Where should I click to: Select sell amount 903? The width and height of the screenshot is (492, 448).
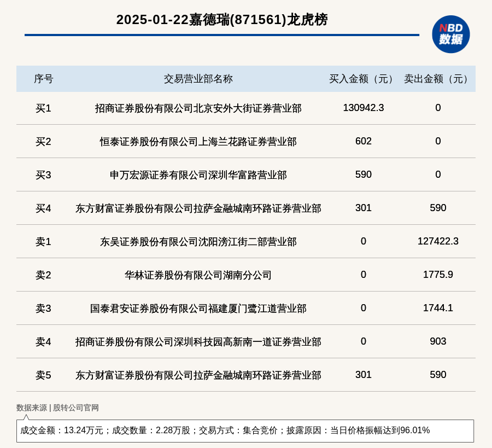point(438,341)
